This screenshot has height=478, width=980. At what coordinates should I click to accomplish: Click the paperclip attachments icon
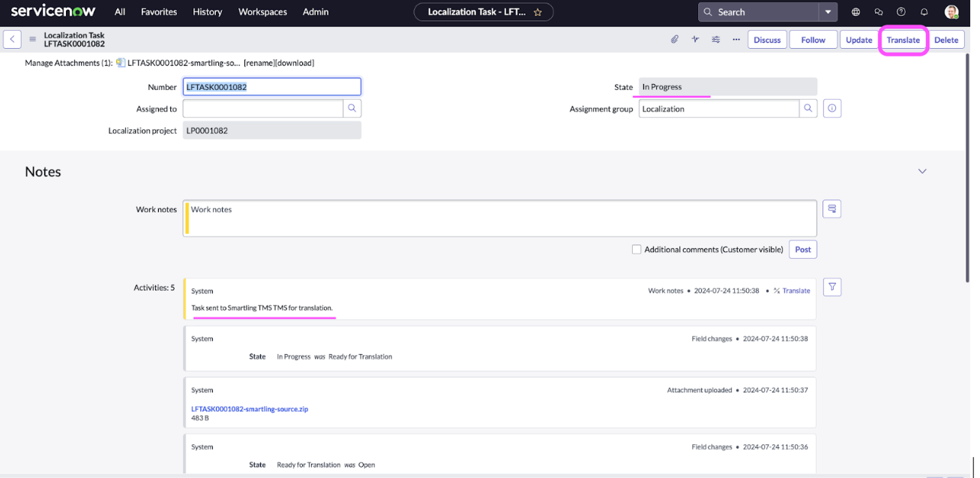674,40
